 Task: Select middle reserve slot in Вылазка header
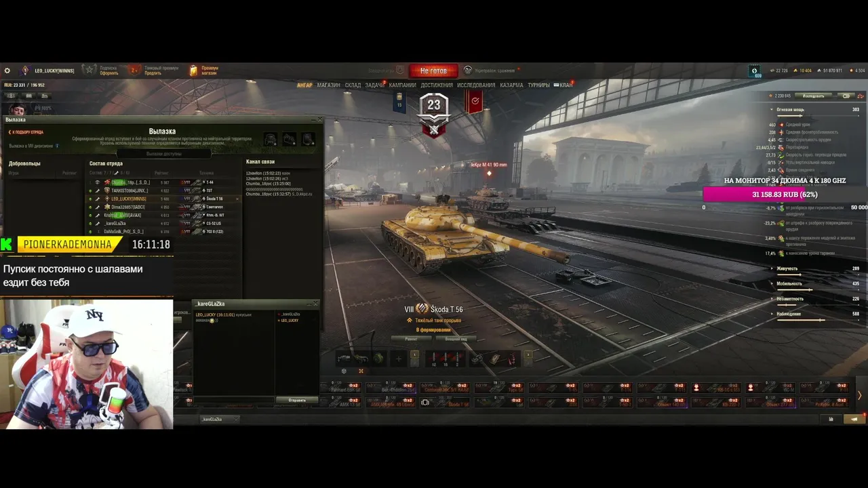point(289,139)
